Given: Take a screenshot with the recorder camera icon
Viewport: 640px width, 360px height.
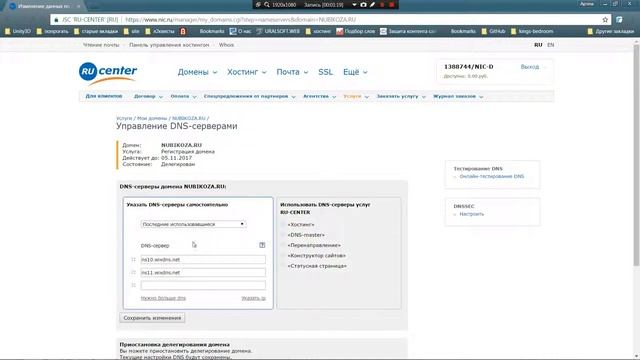Looking at the screenshot, I should [x=363, y=4].
